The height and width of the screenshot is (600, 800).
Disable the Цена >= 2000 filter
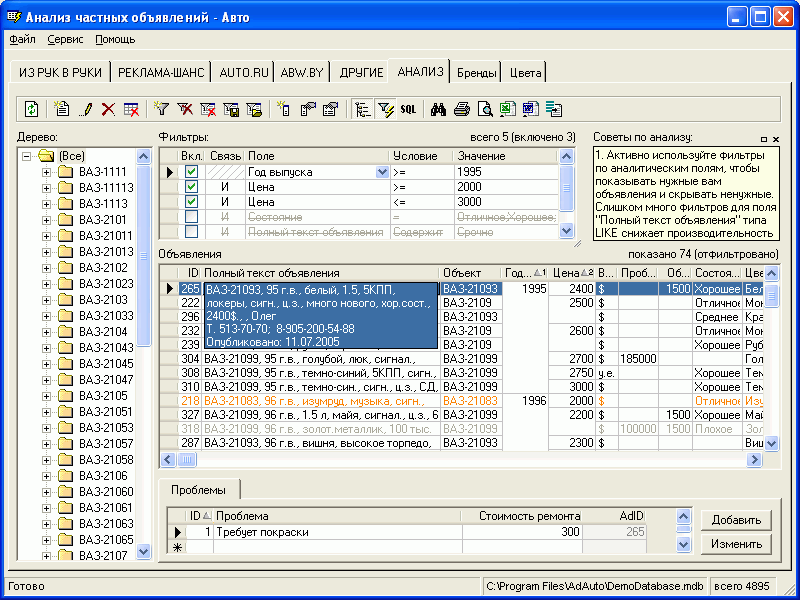[192, 188]
